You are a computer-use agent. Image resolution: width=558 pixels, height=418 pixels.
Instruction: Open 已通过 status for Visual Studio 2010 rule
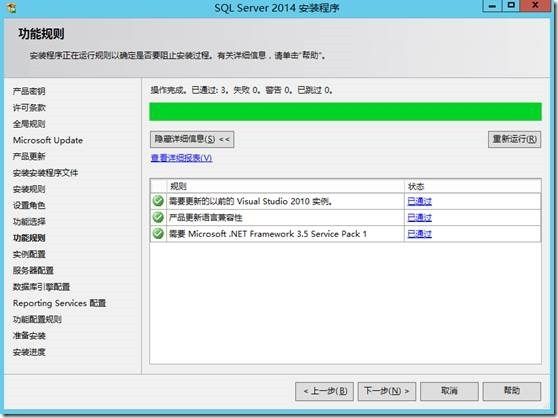click(420, 201)
